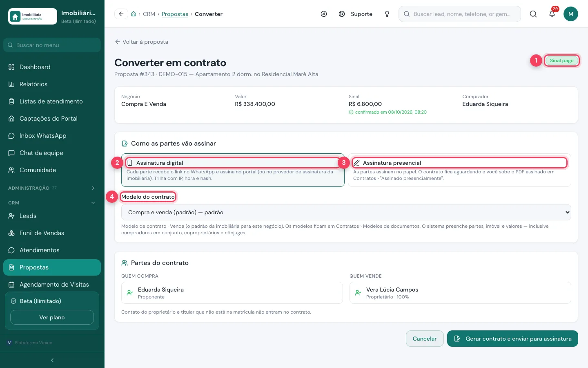The image size is (588, 368).
Task: Click Voltar à proposta link
Action: 141,42
